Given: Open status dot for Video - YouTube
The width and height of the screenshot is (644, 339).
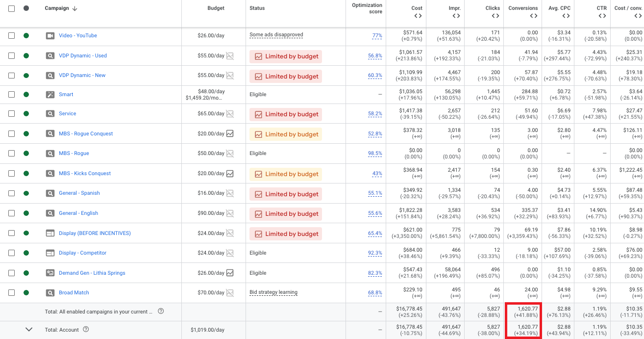Looking at the screenshot, I should click(26, 35).
